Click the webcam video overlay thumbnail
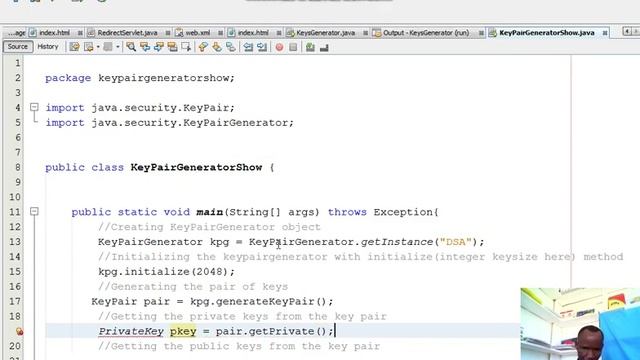This screenshot has width=640, height=360. tap(580, 324)
